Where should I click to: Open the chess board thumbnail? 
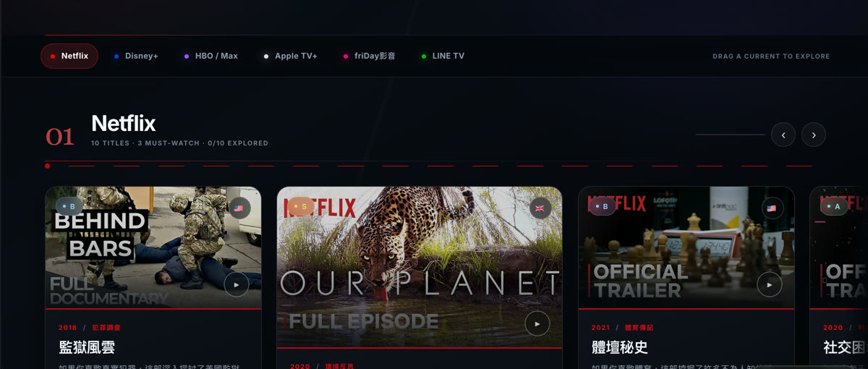[x=686, y=247]
